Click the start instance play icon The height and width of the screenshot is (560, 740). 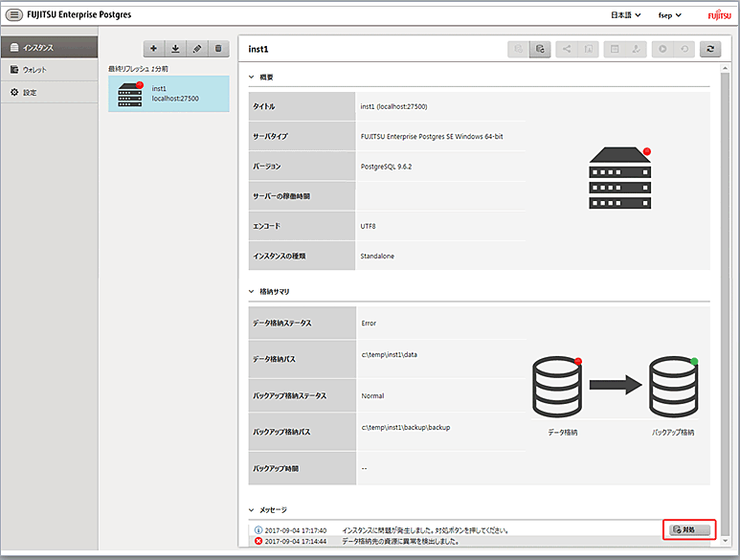662,49
